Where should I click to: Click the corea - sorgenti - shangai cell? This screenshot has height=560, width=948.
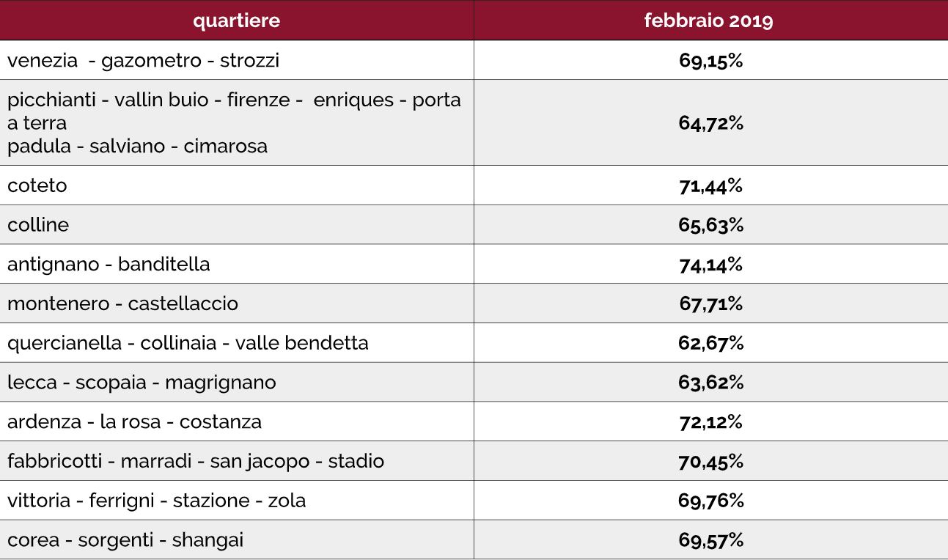125,540
